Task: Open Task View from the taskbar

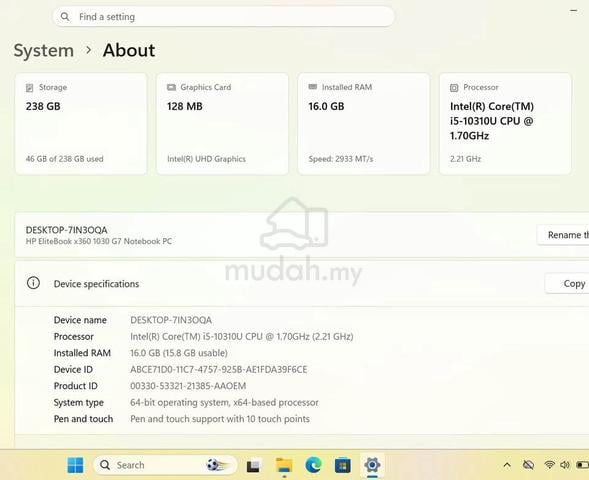Action: pyautogui.click(x=253, y=466)
